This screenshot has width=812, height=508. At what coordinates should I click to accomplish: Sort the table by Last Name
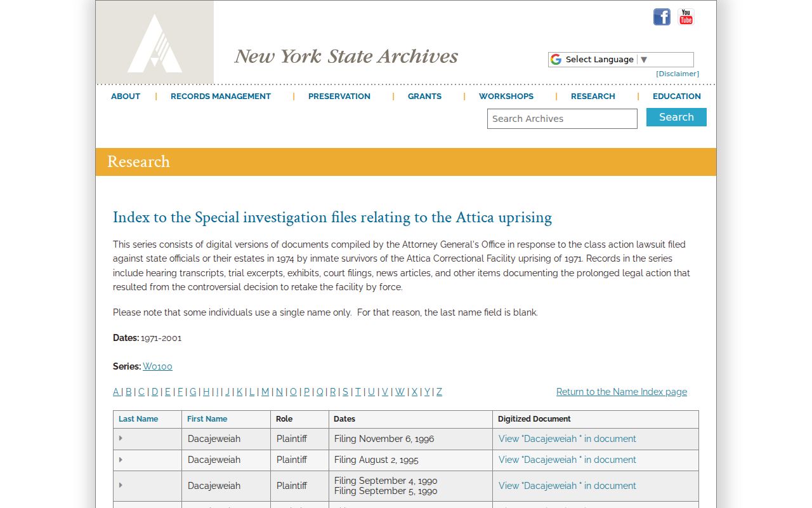(x=138, y=419)
